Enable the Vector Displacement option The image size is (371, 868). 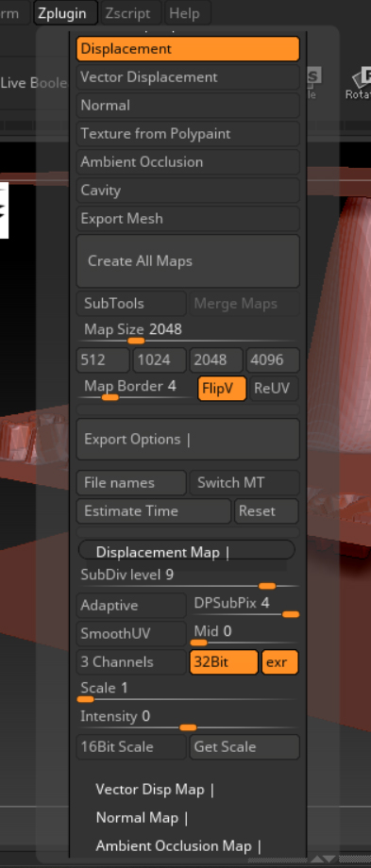coord(188,77)
